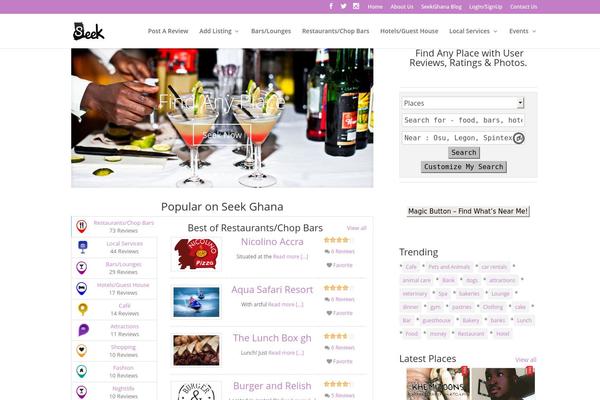The image size is (600, 400).
Task: Select the Restaurant trending tag
Action: (471, 334)
